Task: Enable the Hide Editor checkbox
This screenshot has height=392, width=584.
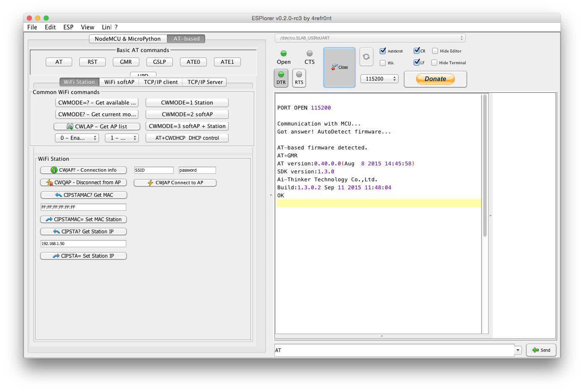Action: pyautogui.click(x=435, y=51)
